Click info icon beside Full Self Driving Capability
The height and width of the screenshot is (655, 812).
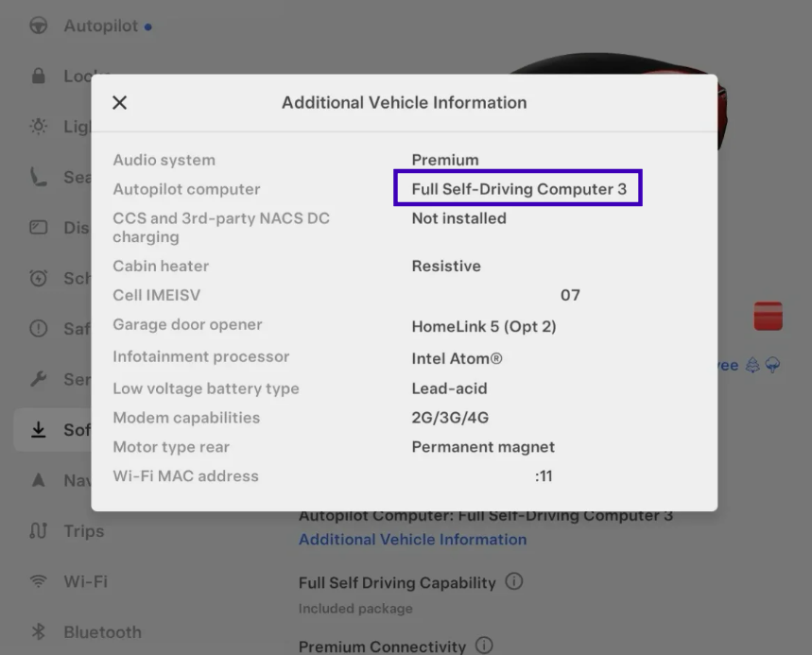click(x=513, y=581)
